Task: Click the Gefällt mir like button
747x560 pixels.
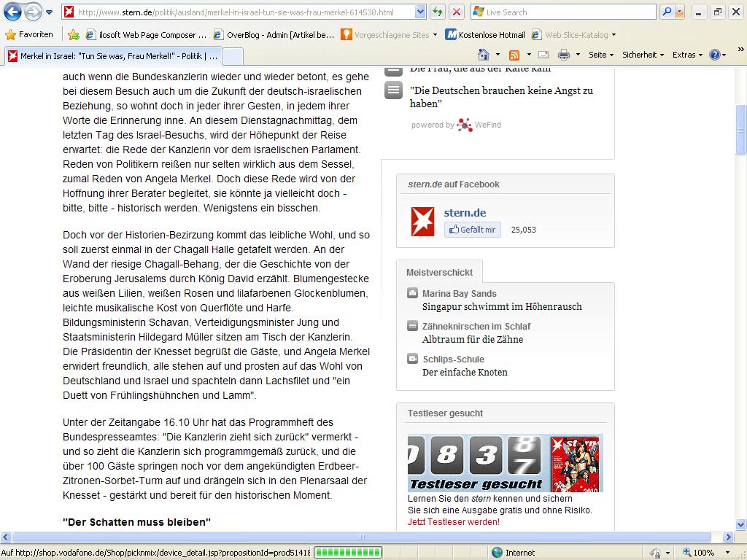Action: coord(473,230)
